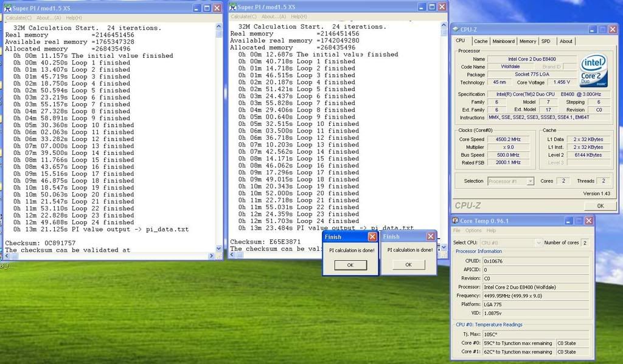Click the Core #0 temperature reading 59C°
The width and height of the screenshot is (623, 364).
(518, 343)
